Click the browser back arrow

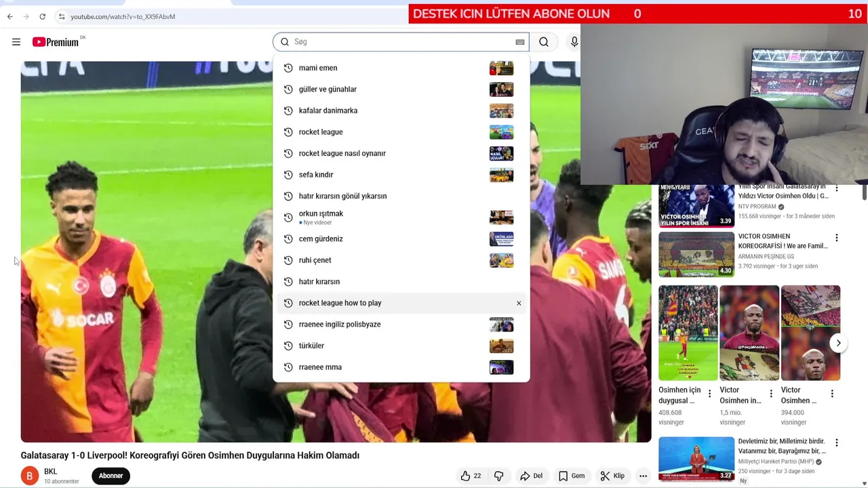[x=9, y=16]
